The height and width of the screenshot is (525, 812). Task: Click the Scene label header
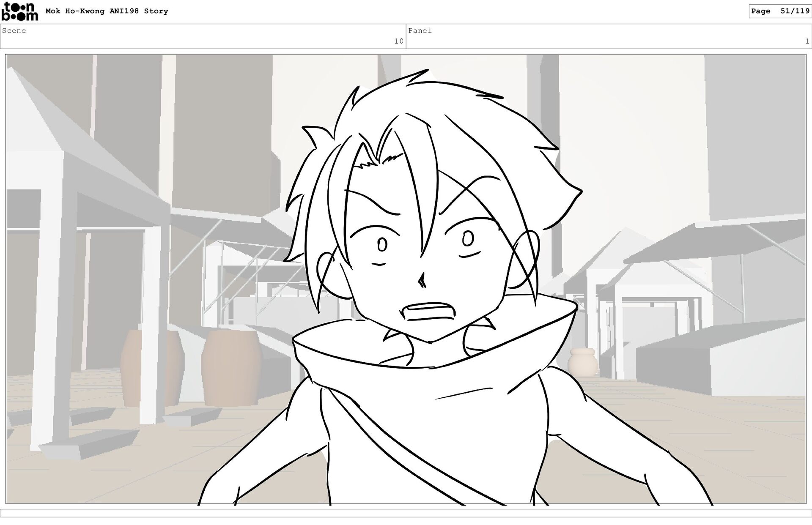[14, 31]
